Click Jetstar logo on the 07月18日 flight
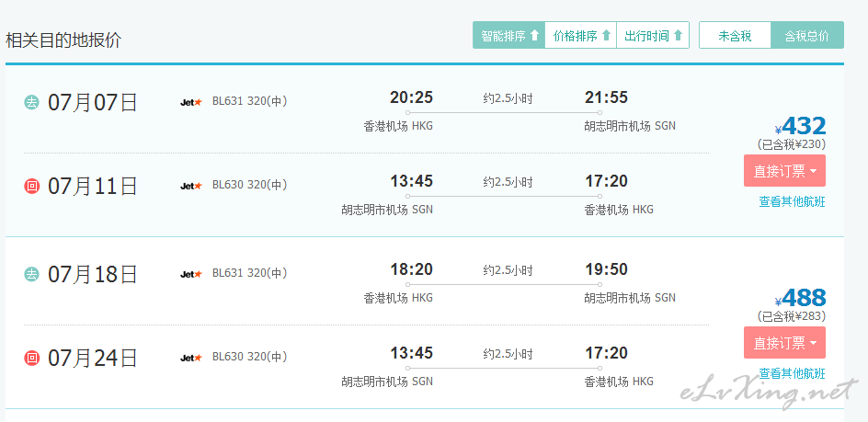The width and height of the screenshot is (868, 422). (x=191, y=274)
